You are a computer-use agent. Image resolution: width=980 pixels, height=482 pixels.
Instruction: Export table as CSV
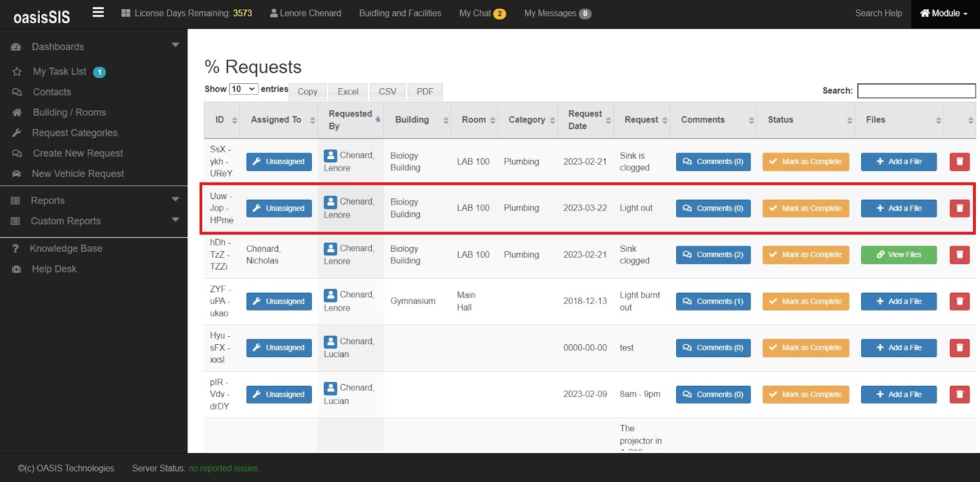pos(388,92)
